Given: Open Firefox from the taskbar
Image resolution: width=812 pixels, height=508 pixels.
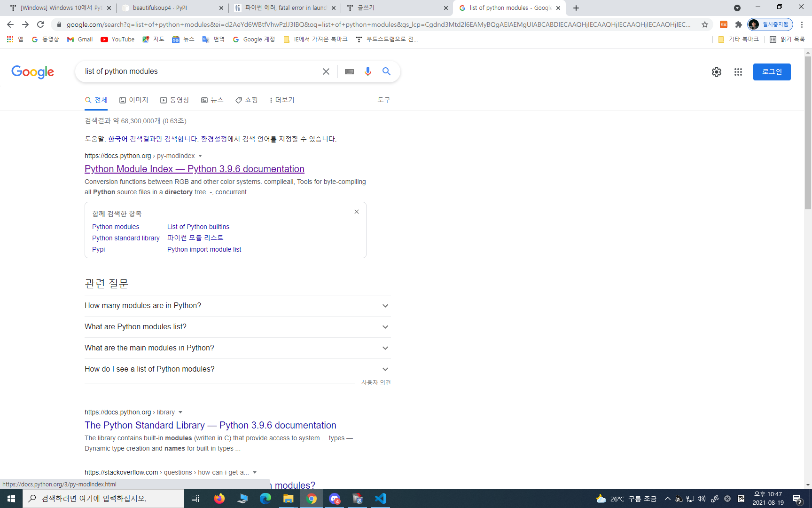Looking at the screenshot, I should coord(219,499).
